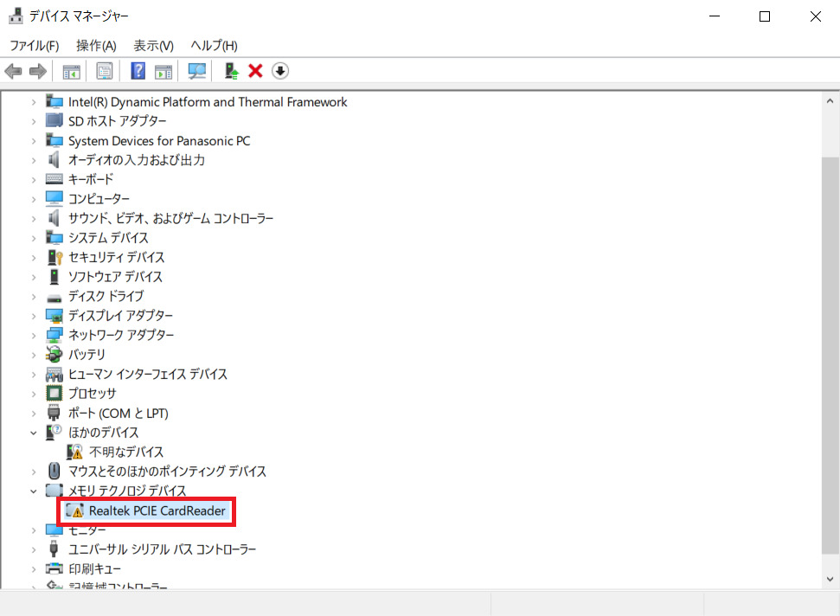The image size is (840, 616).
Task: Expand the ディスプレイ アダプター node arrow
Action: pyautogui.click(x=34, y=316)
